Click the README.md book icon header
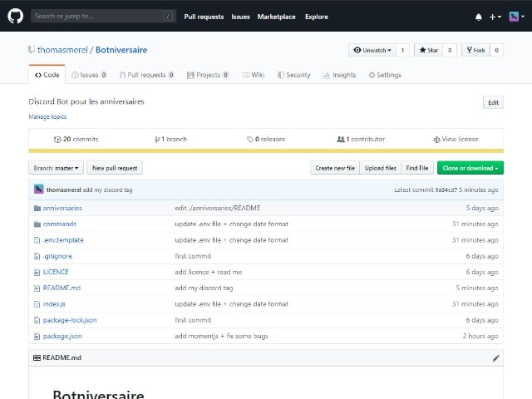Image resolution: width=532 pixels, height=399 pixels. click(37, 357)
